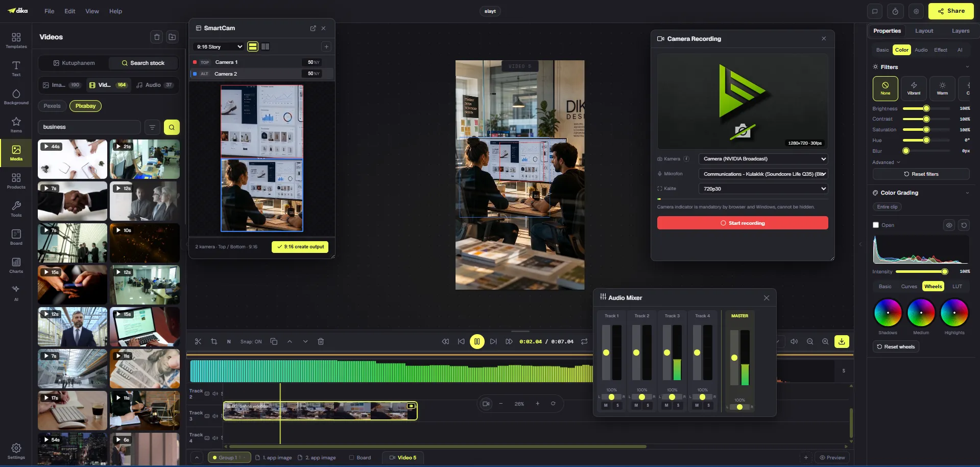Open the Mikrofon device dropdown
980x467 pixels.
[763, 174]
